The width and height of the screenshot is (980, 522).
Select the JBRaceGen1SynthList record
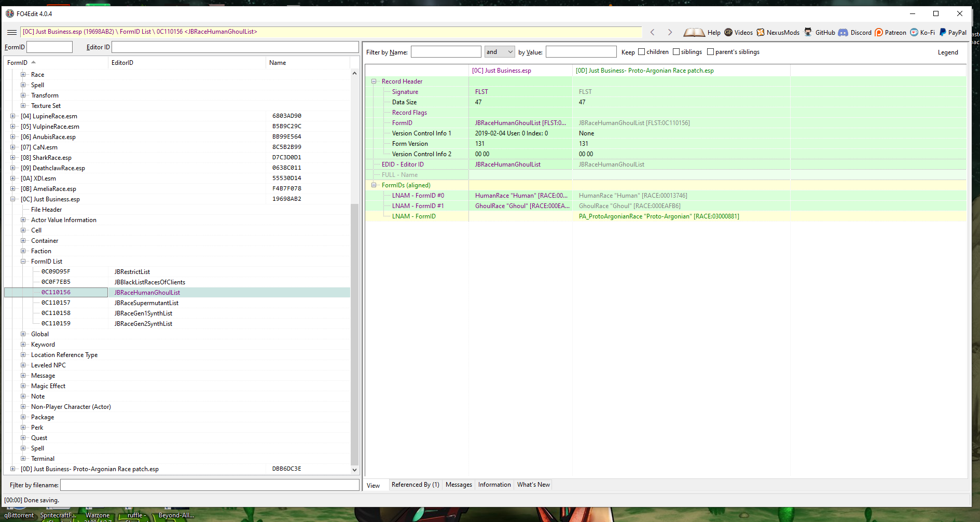(x=143, y=313)
